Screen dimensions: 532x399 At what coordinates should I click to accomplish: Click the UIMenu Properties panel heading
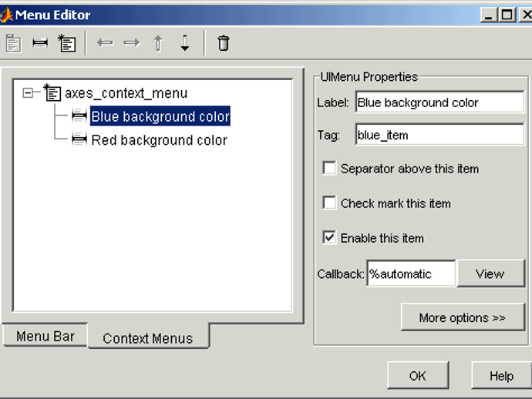click(369, 77)
